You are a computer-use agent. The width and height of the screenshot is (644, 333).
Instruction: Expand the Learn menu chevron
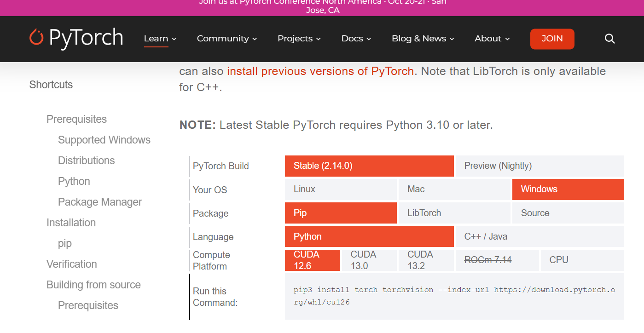click(174, 39)
